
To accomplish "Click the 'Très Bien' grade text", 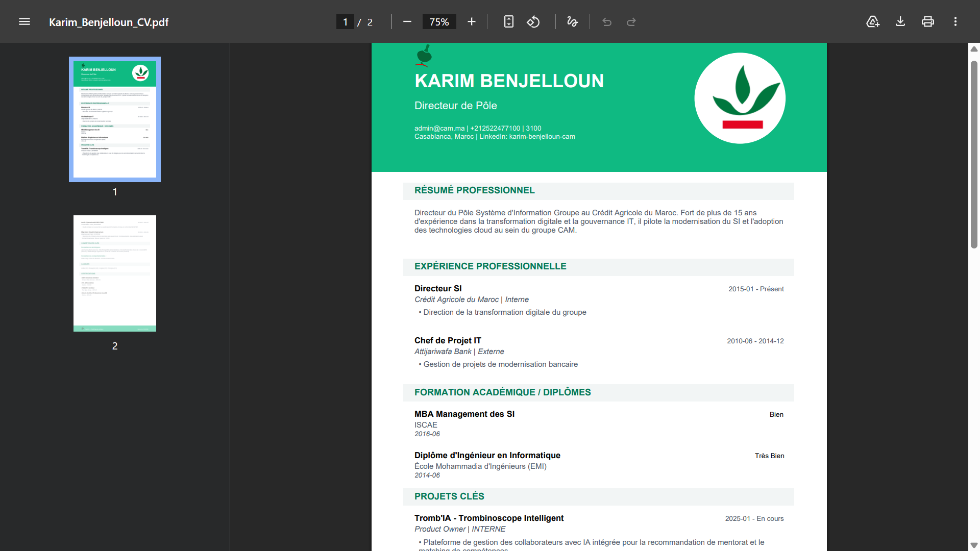I will 770,456.
